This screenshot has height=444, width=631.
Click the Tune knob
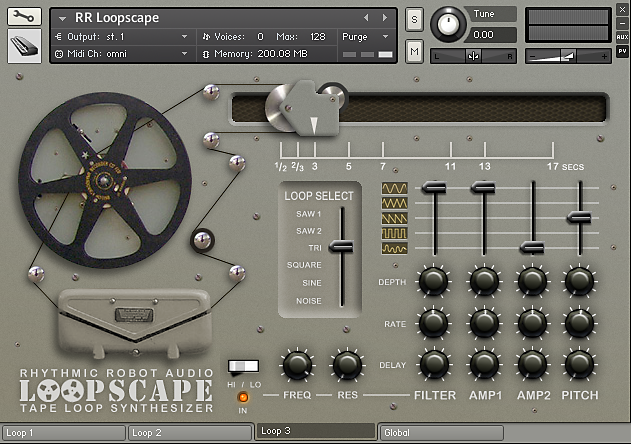coord(448,25)
